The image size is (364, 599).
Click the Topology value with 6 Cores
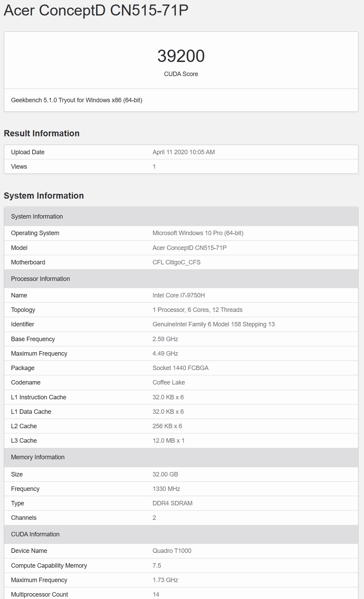[x=197, y=310]
